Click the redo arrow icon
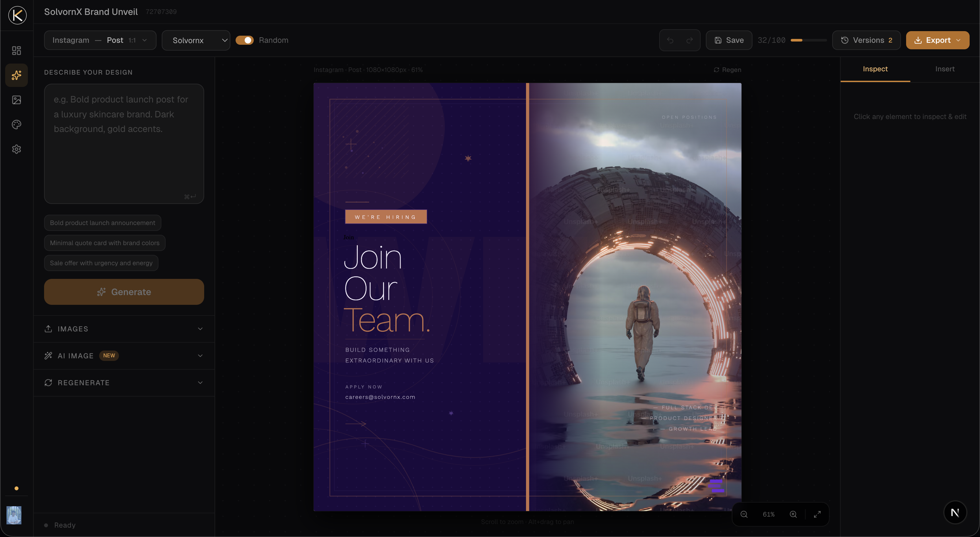The width and height of the screenshot is (980, 537). (689, 40)
